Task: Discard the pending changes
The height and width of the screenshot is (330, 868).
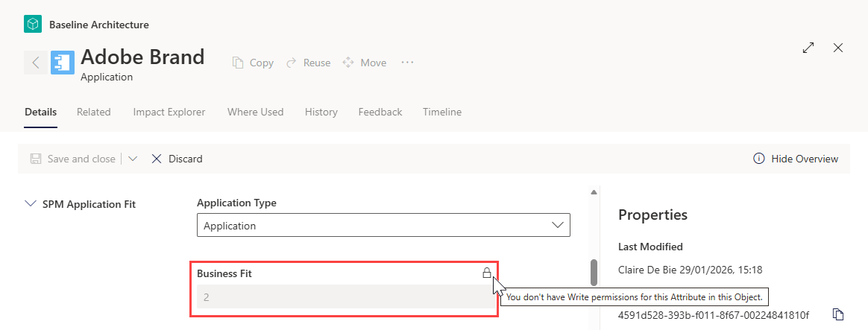Action: pyautogui.click(x=177, y=159)
